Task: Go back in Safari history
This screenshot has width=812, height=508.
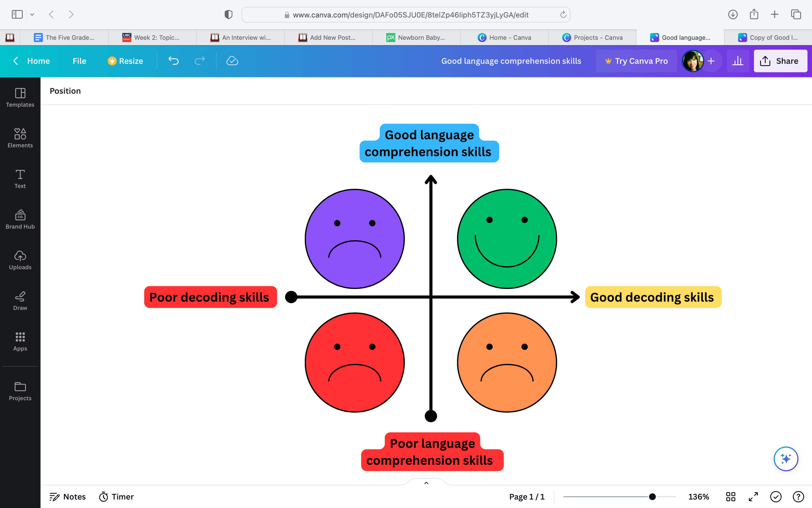Action: tap(51, 14)
